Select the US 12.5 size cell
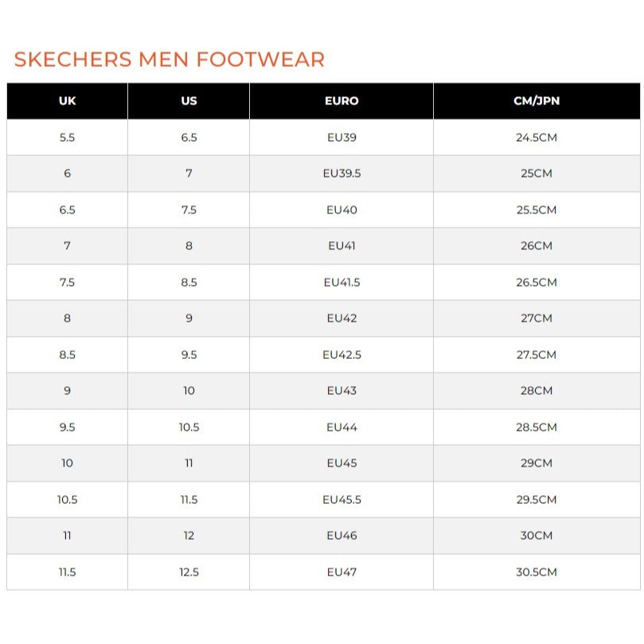Viewport: 644px width, 644px height. click(189, 572)
